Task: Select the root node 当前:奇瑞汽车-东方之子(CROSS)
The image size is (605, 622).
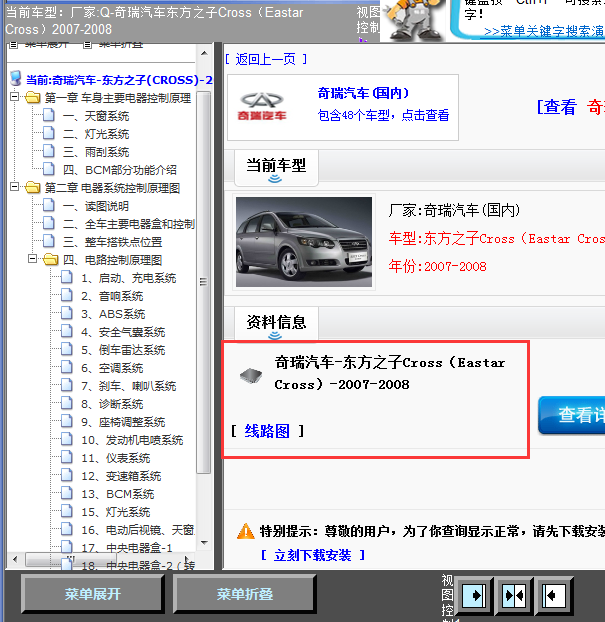Action: [x=119, y=80]
